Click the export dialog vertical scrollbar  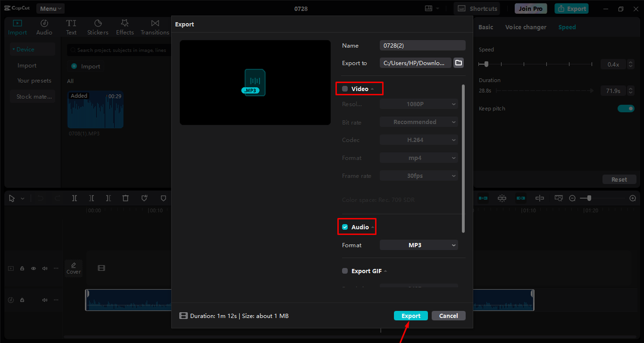point(463,158)
